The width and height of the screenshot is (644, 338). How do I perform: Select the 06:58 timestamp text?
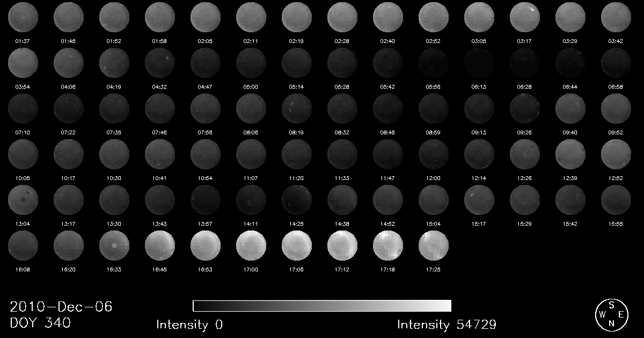(616, 86)
